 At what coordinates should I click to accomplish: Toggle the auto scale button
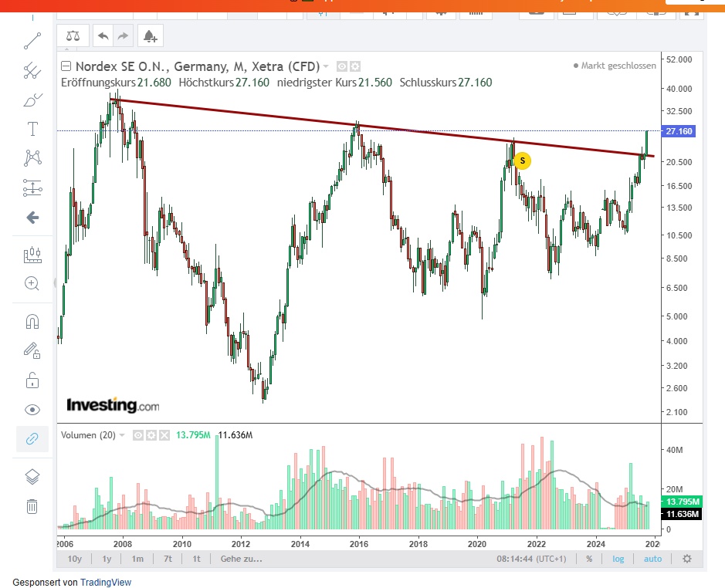tap(653, 559)
